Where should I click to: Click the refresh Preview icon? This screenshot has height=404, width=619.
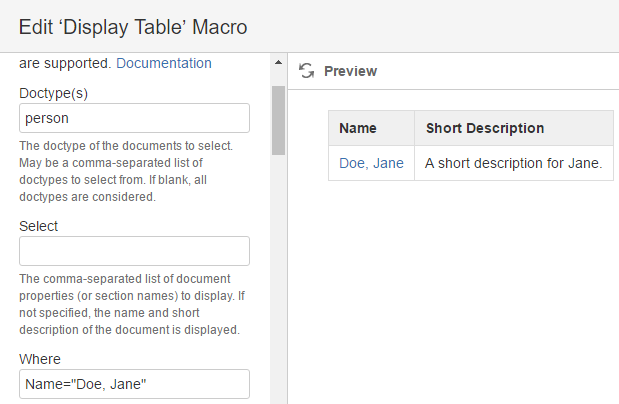pos(307,71)
